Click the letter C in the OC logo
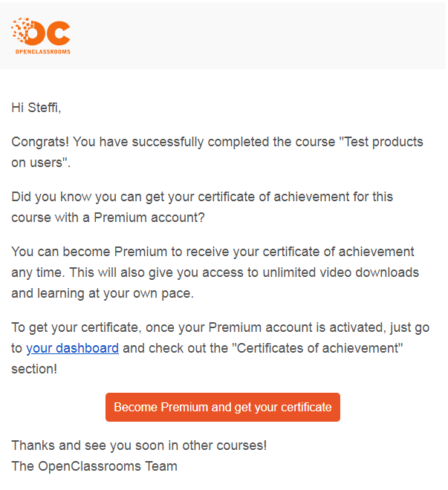The width and height of the screenshot is (448, 490). pyautogui.click(x=59, y=33)
